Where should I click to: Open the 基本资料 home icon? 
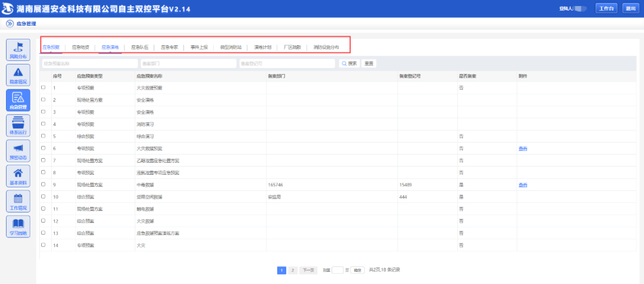click(x=18, y=176)
